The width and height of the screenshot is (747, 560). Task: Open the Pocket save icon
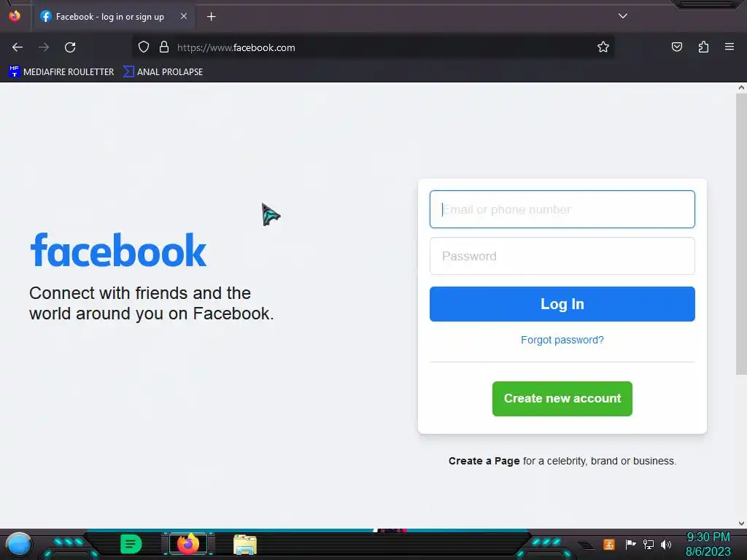pyautogui.click(x=676, y=47)
